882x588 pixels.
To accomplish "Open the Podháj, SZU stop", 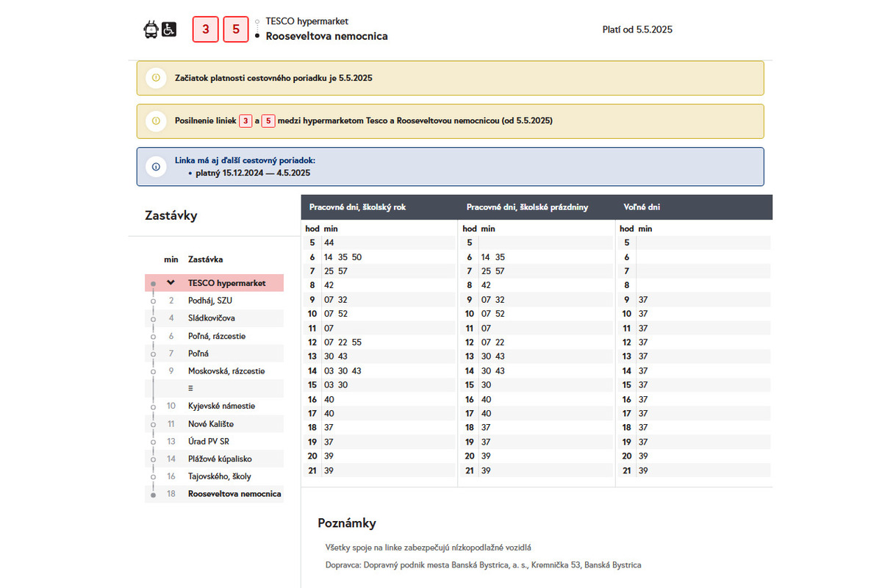I will (209, 301).
